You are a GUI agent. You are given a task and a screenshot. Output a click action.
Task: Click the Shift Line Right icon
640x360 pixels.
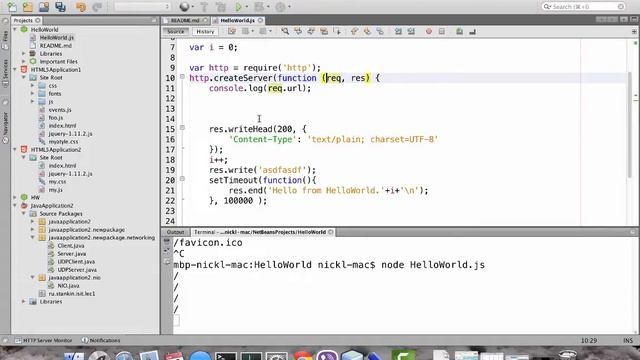(411, 31)
